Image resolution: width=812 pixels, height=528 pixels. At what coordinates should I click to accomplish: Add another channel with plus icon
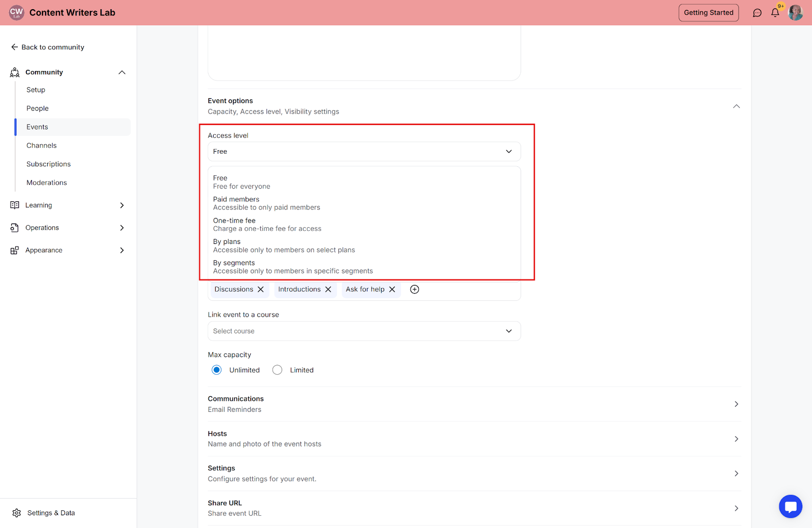[415, 290]
